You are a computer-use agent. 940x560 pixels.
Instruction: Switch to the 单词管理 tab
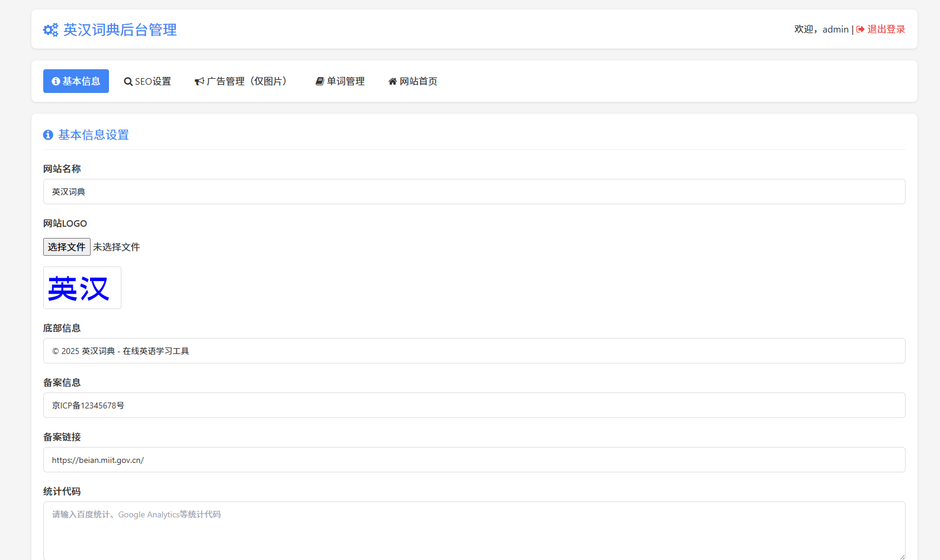click(x=340, y=82)
